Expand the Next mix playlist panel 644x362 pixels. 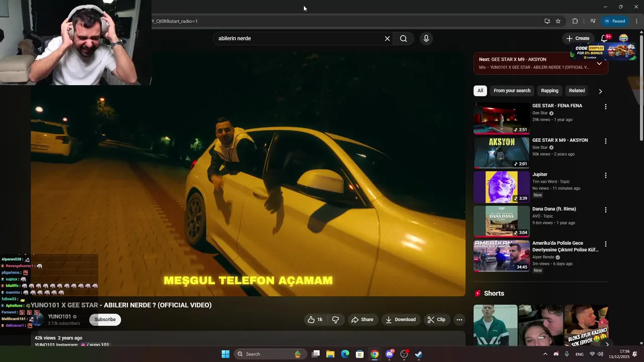click(x=599, y=63)
